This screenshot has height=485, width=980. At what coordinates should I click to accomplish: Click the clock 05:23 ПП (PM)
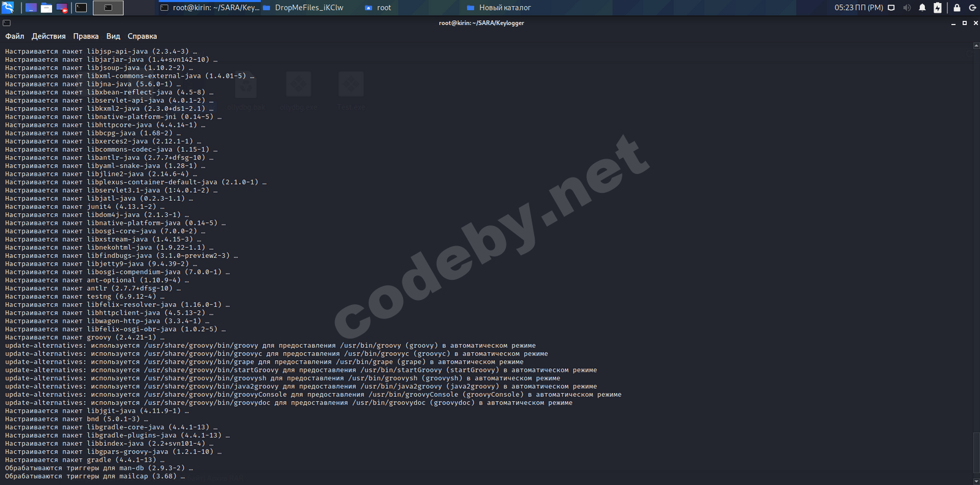click(859, 8)
